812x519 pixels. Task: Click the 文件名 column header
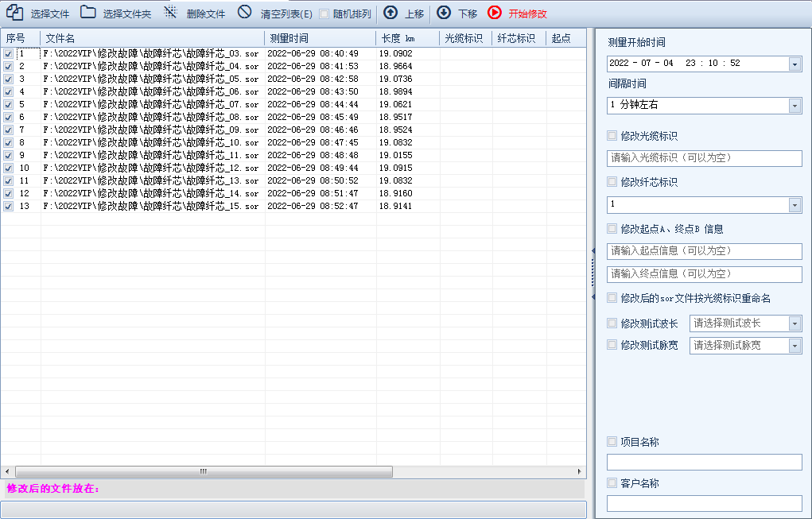151,38
